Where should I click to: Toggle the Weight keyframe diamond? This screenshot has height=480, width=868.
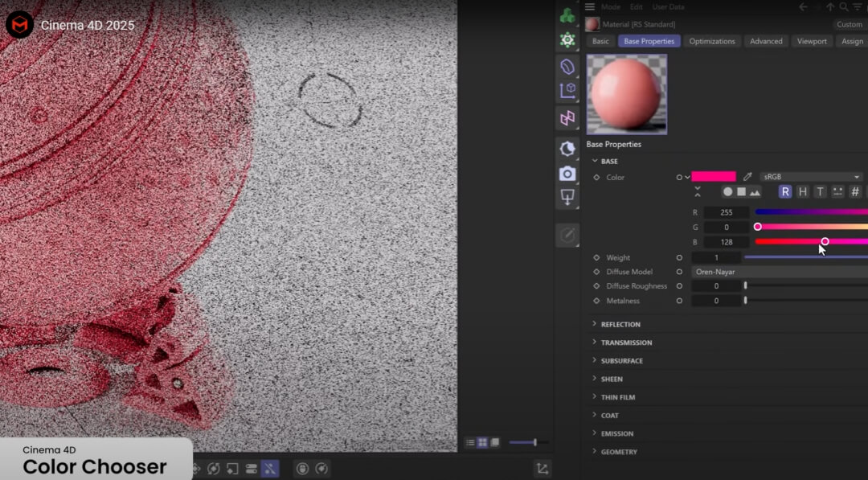pyautogui.click(x=596, y=257)
